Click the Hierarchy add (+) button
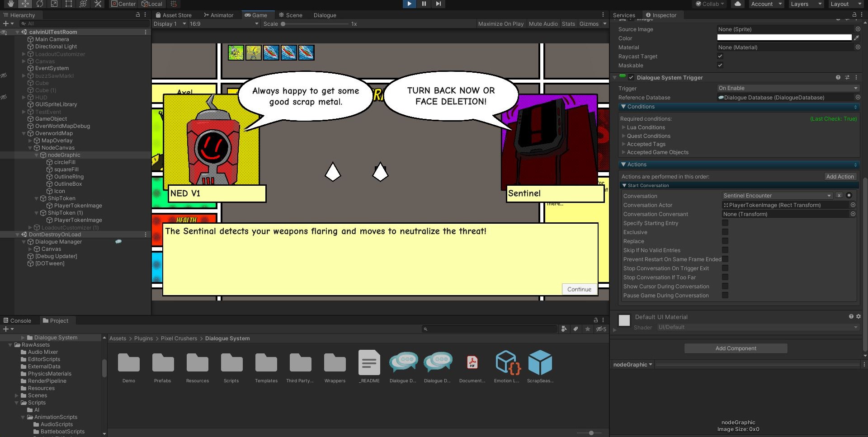Image resolution: width=868 pixels, height=437 pixels. tap(6, 23)
